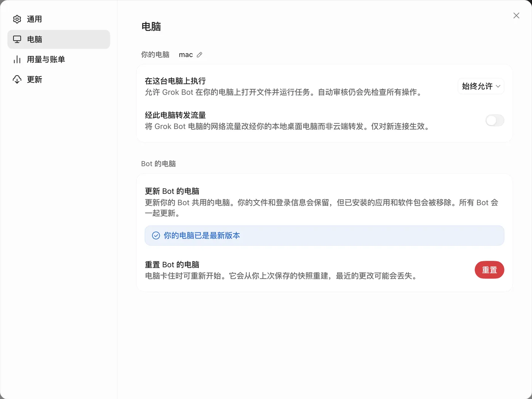This screenshot has height=399, width=532.
Task: Click the 你的电脑 label
Action: tap(155, 55)
